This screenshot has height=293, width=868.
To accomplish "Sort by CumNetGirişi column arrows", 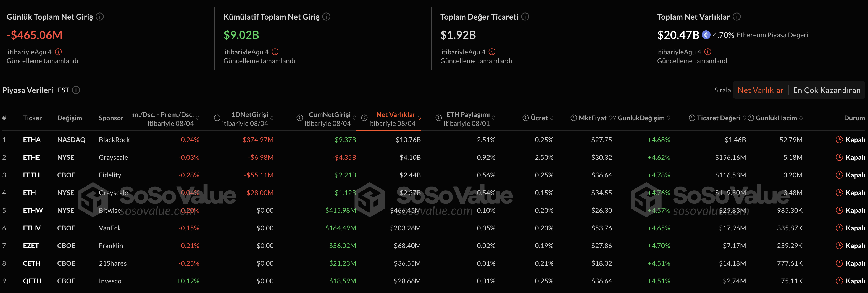I will click(x=354, y=118).
